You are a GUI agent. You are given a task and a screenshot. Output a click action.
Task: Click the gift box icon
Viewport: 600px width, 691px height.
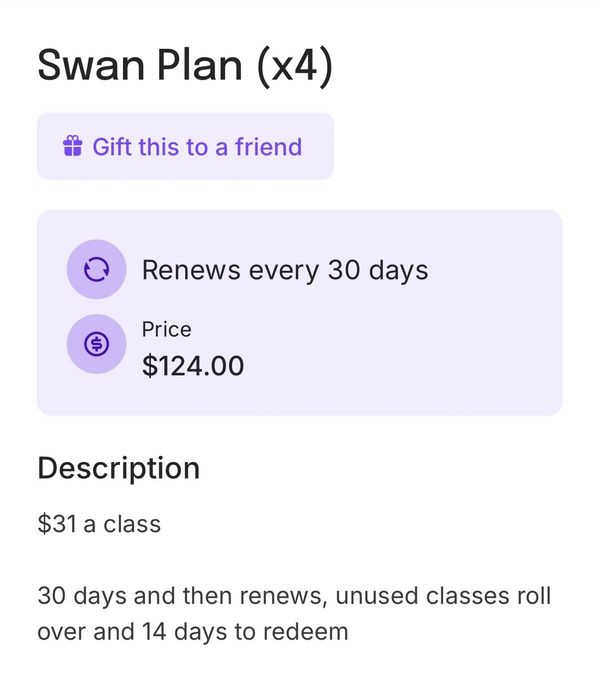(72, 147)
